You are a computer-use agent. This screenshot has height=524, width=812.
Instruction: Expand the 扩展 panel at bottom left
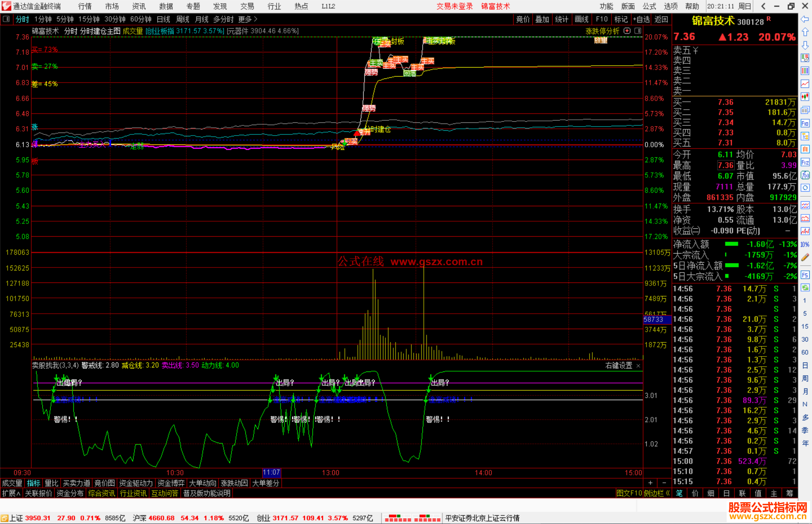click(11, 493)
